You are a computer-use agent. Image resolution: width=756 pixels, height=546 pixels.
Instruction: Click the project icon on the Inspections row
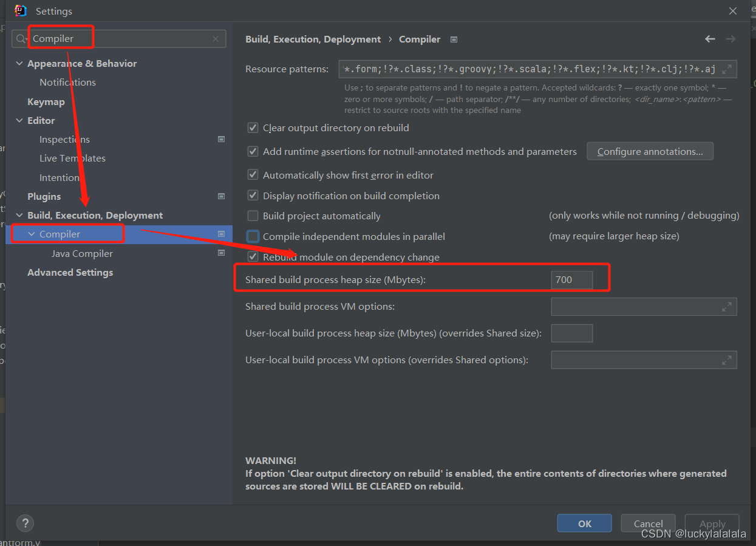pos(221,139)
